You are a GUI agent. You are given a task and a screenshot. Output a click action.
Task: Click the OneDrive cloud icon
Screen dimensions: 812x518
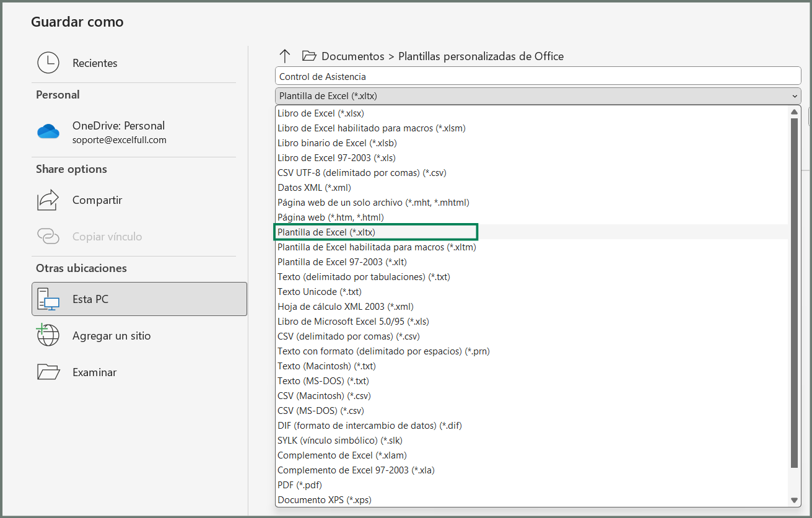tap(48, 131)
